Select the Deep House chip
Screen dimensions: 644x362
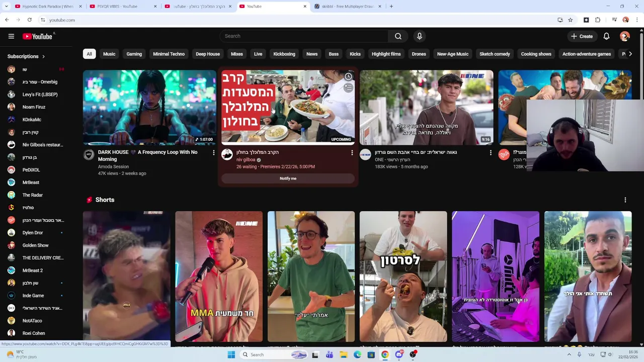click(x=208, y=54)
